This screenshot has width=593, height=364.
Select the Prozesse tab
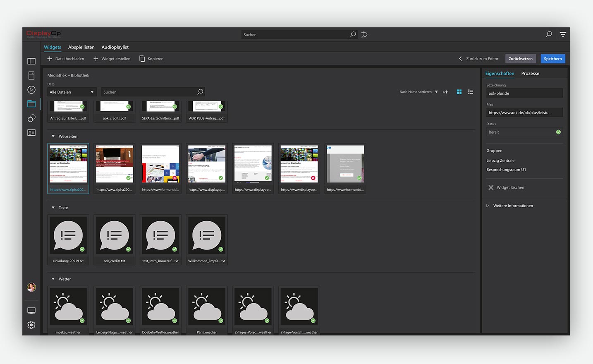click(x=530, y=73)
